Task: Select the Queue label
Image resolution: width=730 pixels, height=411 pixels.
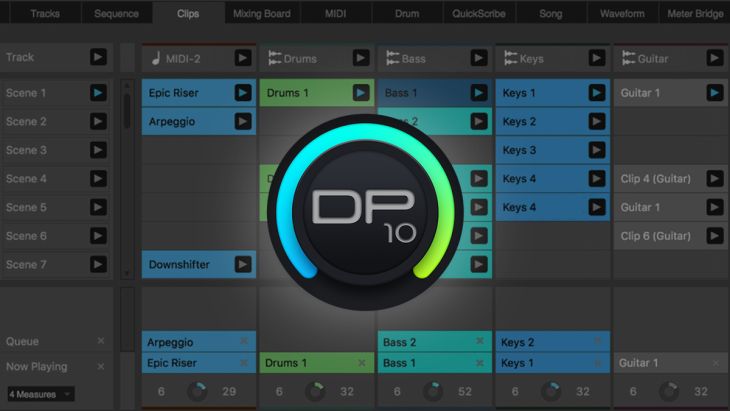Action: [22, 341]
